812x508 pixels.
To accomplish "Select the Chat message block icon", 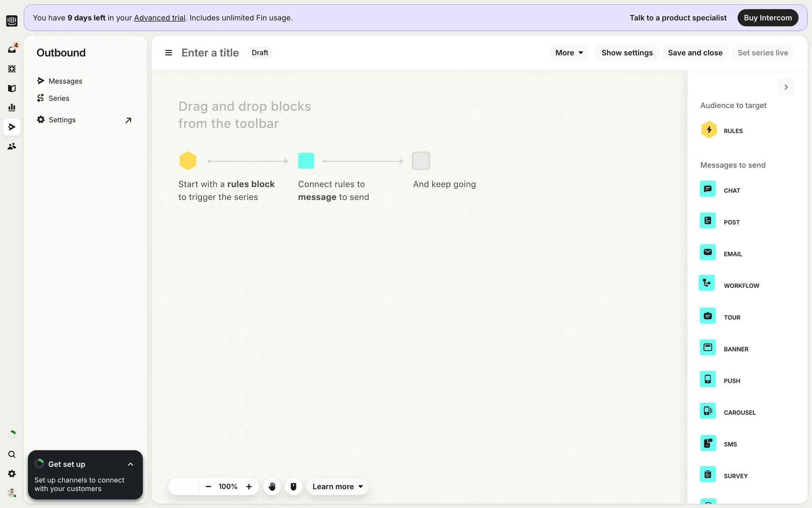I will click(x=708, y=189).
